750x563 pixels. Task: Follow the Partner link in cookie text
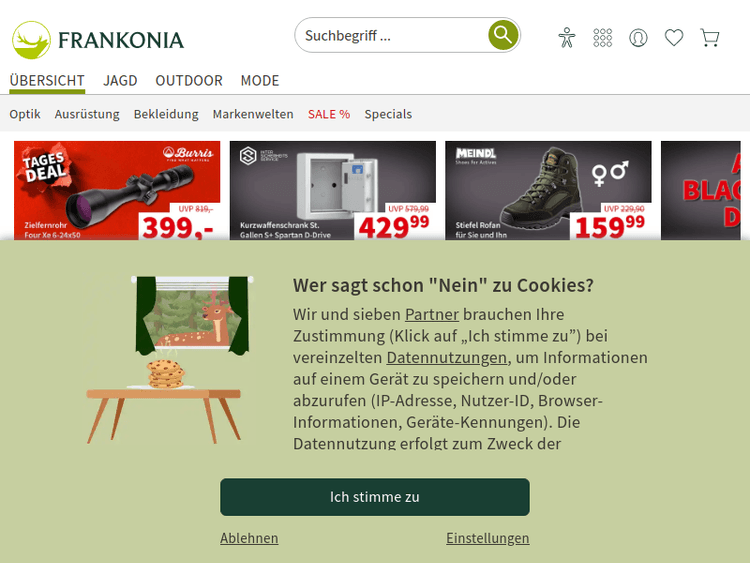pyautogui.click(x=432, y=314)
